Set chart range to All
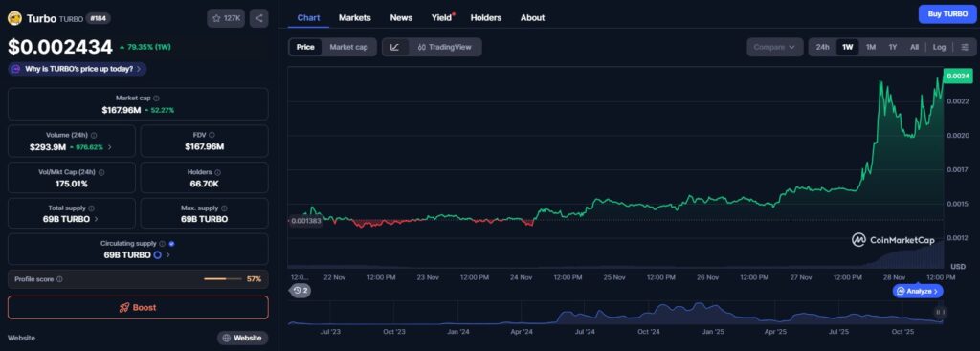 point(914,47)
